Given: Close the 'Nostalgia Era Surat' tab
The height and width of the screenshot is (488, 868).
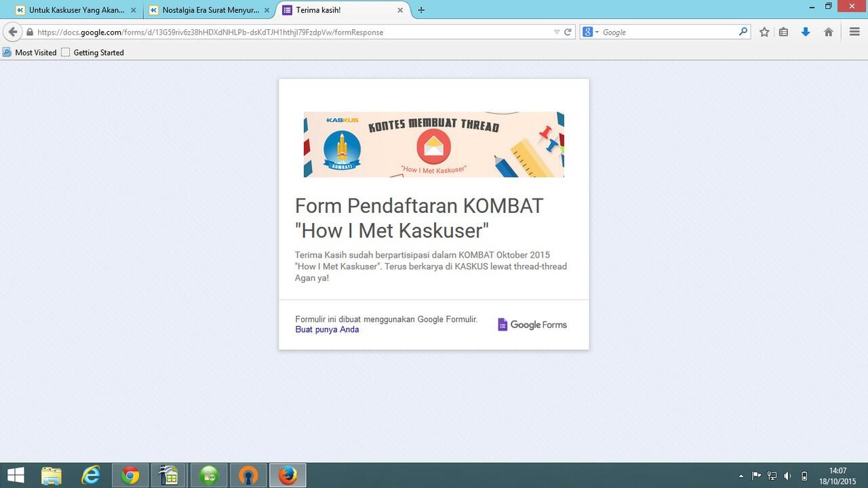Looking at the screenshot, I should (267, 10).
